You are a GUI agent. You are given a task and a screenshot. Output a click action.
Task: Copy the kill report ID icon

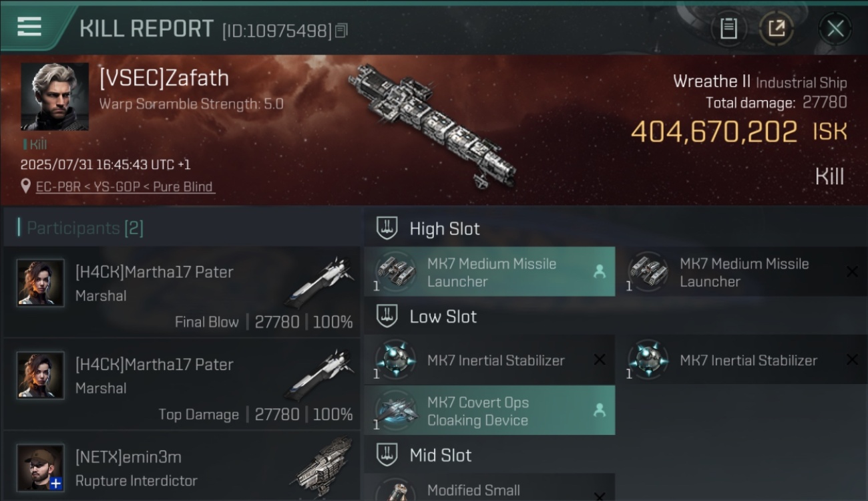[341, 31]
